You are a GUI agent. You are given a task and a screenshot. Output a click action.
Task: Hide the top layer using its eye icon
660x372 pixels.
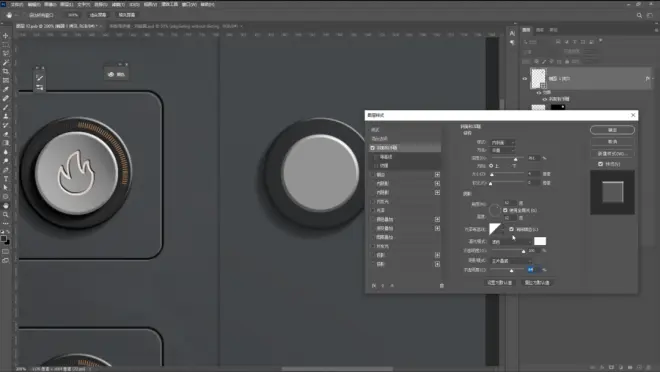coord(524,79)
